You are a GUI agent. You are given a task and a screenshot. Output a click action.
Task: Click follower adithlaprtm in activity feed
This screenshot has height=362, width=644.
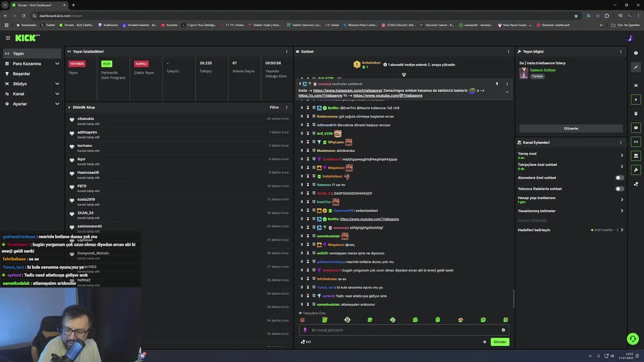pyautogui.click(x=87, y=132)
